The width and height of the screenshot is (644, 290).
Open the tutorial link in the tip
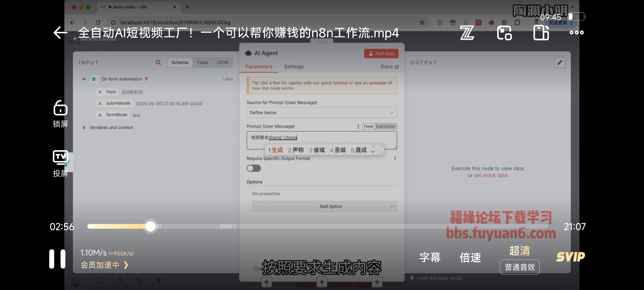click(340, 83)
